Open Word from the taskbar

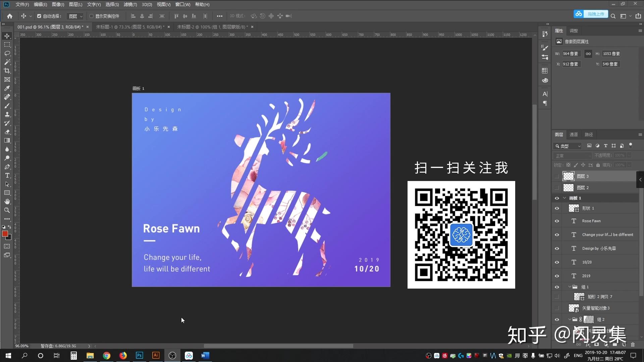pos(205,356)
